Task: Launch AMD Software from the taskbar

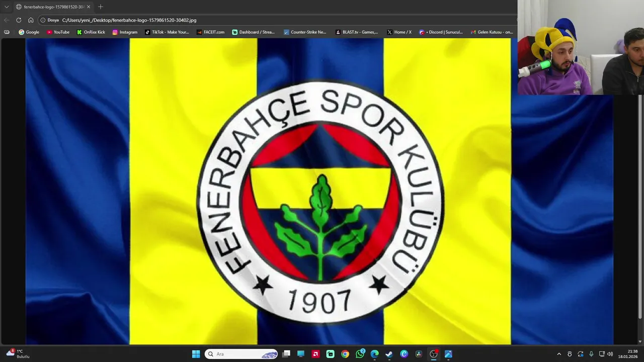Action: (x=315, y=354)
